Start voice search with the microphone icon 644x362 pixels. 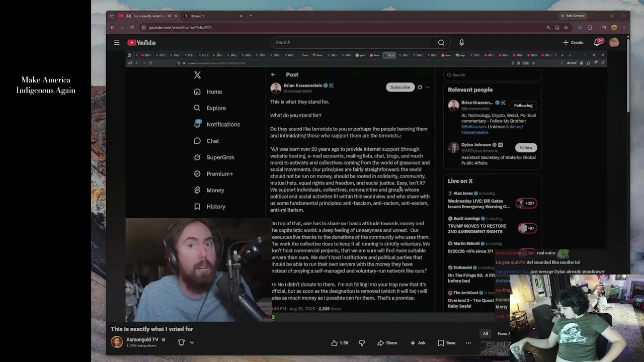(461, 43)
